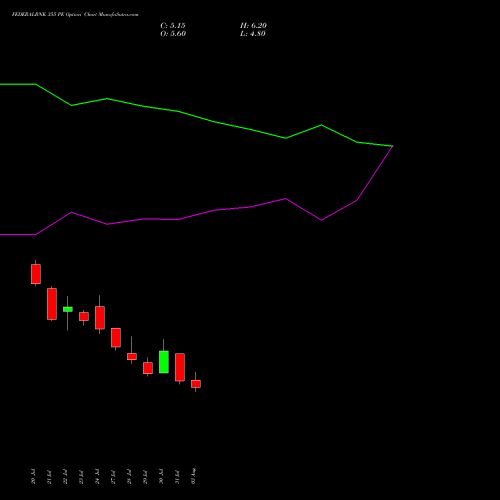Screen dimensions: 500x500
Task: Click the 28 Jul date axis label
Action: click(x=129, y=477)
